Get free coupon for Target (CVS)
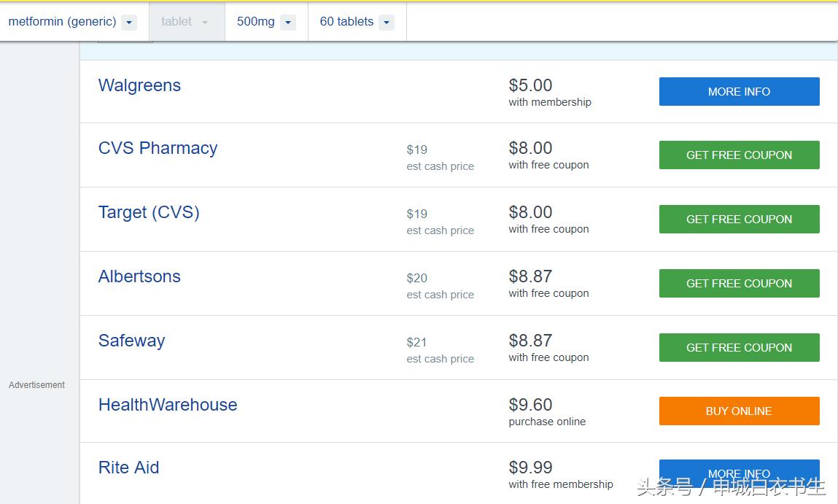The height and width of the screenshot is (504, 838). coord(739,220)
